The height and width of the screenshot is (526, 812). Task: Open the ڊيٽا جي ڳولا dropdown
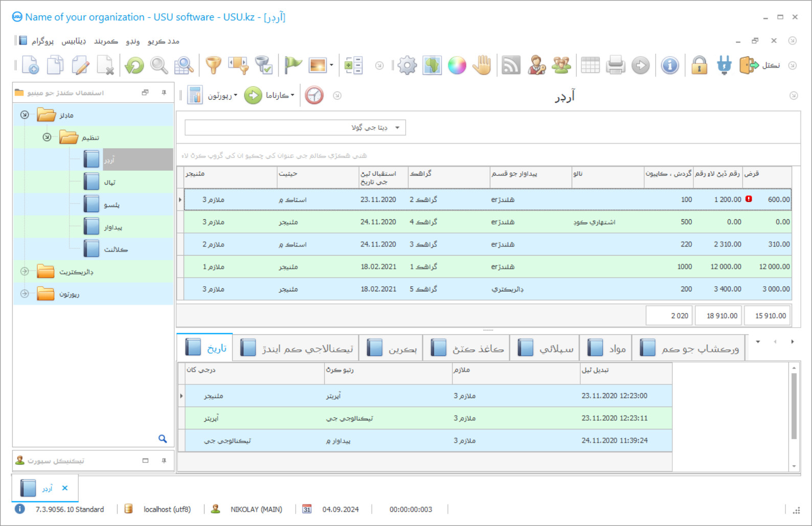click(397, 128)
